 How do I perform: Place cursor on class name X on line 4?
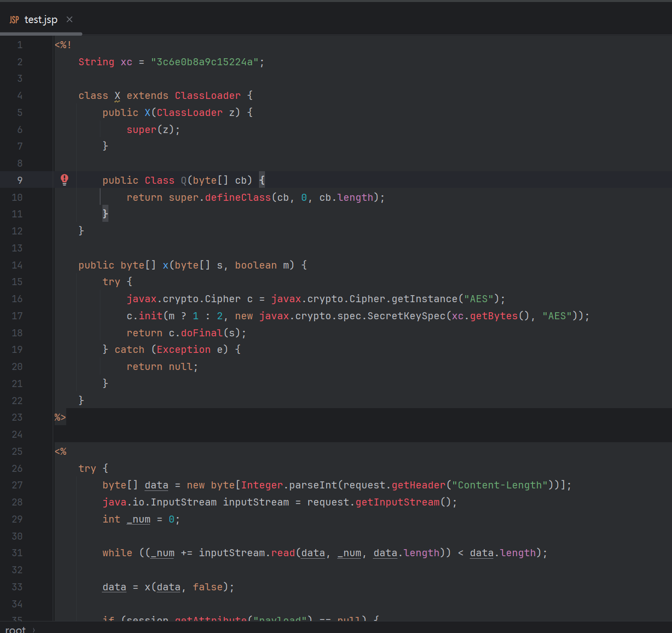[x=117, y=95]
